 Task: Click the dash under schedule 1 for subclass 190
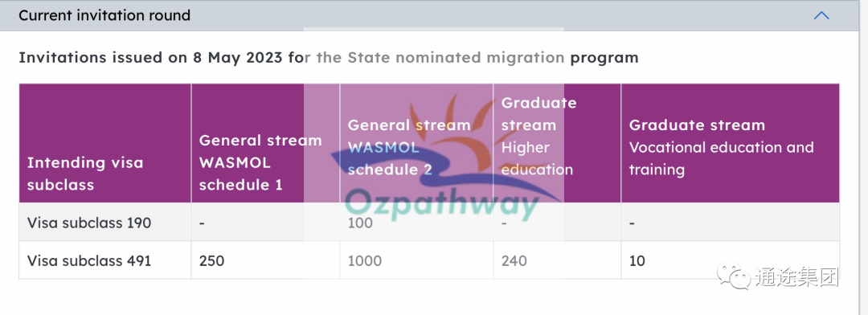(x=202, y=223)
